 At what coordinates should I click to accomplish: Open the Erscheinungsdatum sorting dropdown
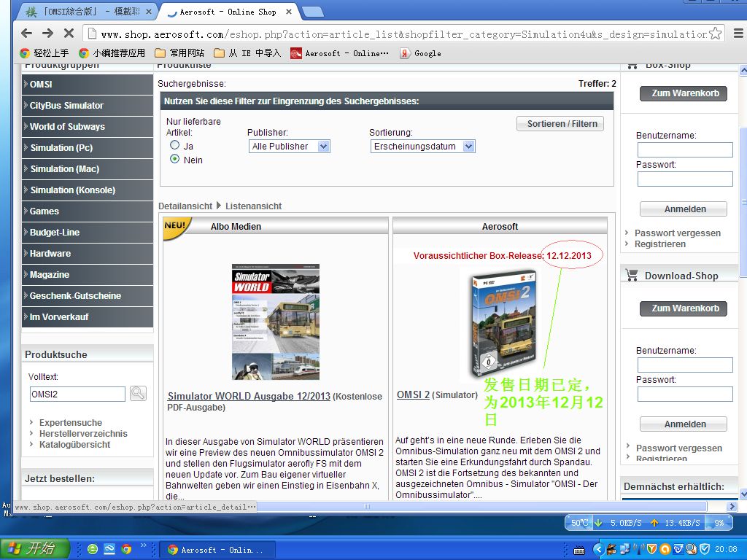pos(422,147)
